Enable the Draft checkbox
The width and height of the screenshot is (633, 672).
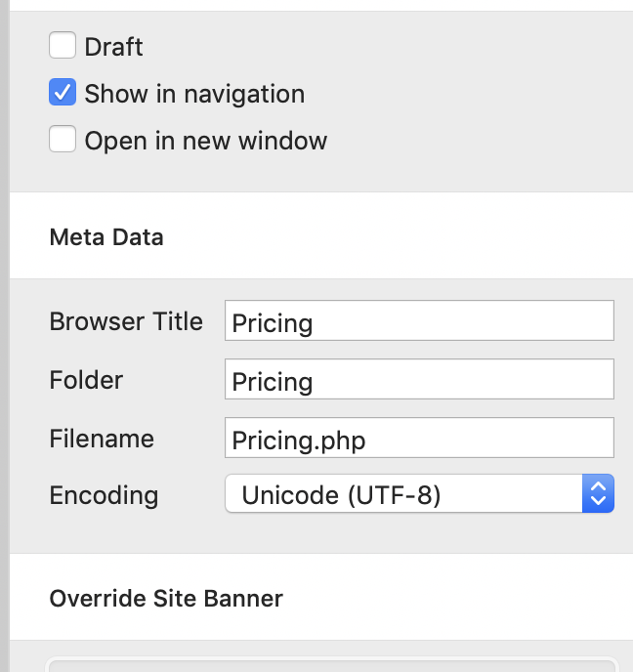(x=63, y=46)
